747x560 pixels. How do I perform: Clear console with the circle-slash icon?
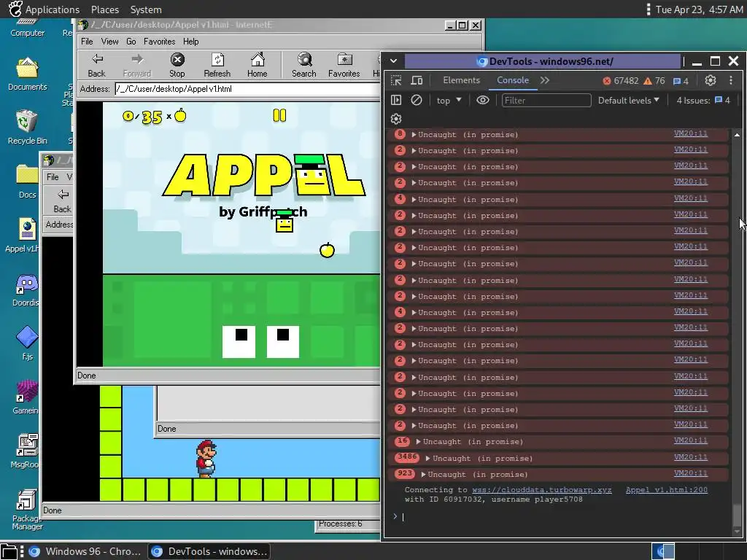click(x=417, y=100)
